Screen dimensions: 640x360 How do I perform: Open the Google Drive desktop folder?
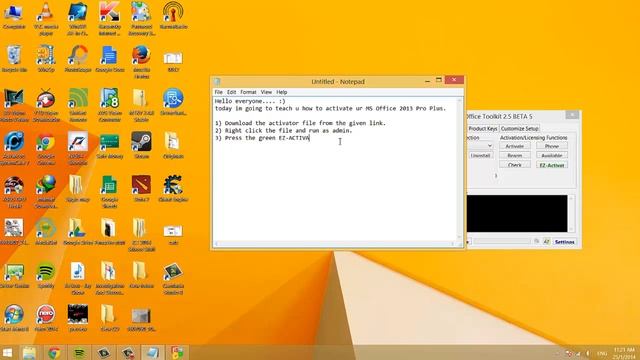(78, 232)
